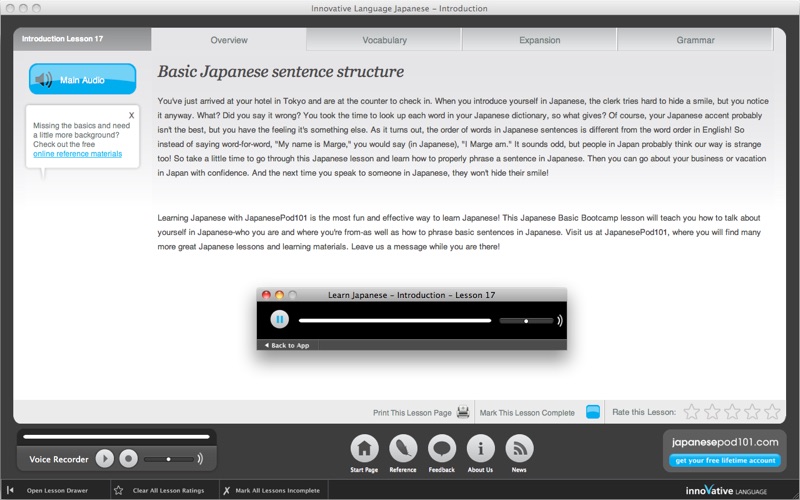
Task: Click the Rate this Lesson label
Action: click(x=644, y=412)
